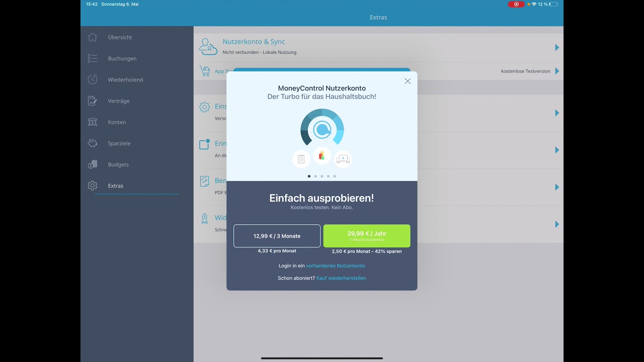Click the Nutzerkonto & Sync title
Viewport: 644px width, 362px height.
254,42
